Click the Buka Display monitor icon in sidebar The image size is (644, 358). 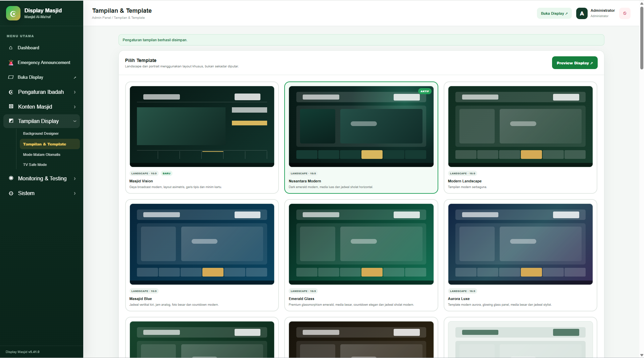click(x=11, y=77)
